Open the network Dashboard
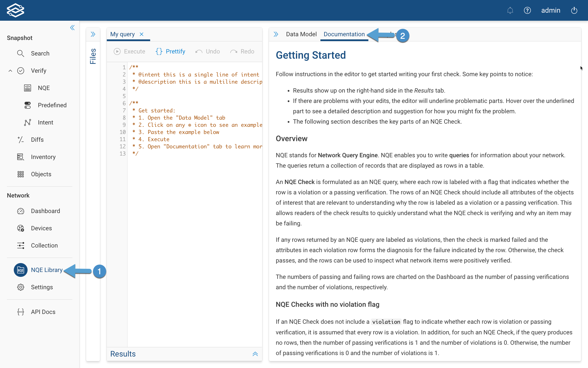 (45, 211)
